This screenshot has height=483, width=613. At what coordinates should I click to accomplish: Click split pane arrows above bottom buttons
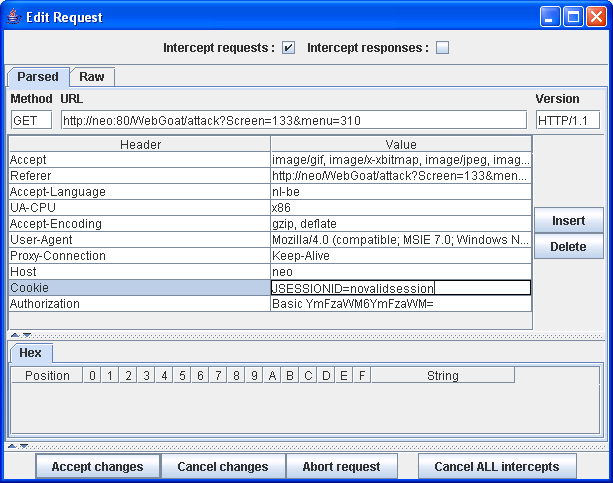20,446
